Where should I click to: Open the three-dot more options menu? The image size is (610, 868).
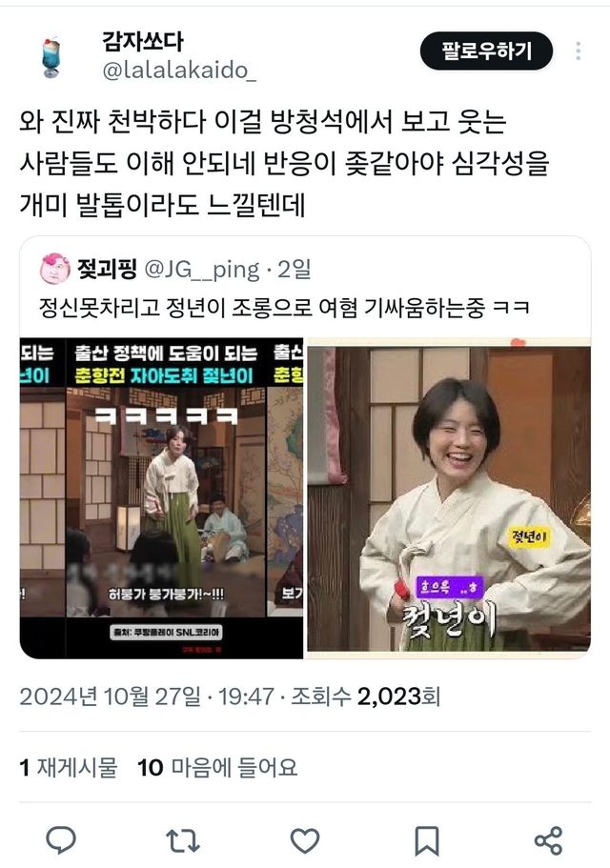(578, 50)
